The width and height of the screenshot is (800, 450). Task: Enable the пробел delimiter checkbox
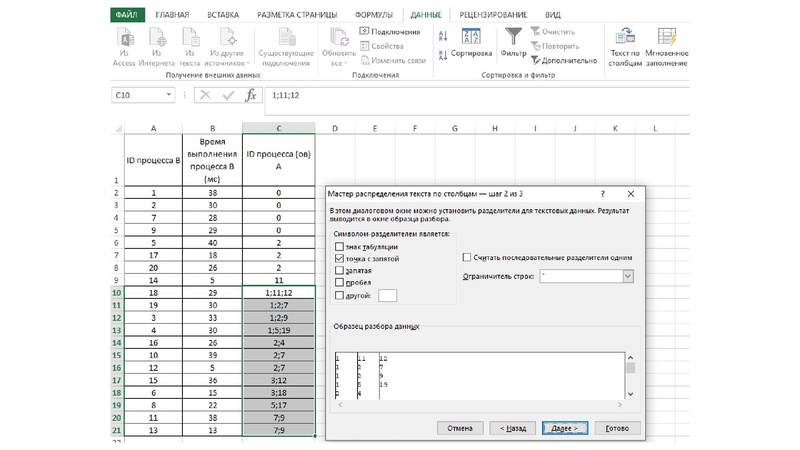341,283
